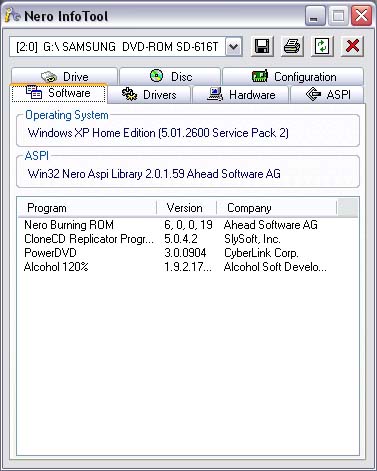This screenshot has height=471, width=377.
Task: Open the ASPI tab
Action: [327, 95]
